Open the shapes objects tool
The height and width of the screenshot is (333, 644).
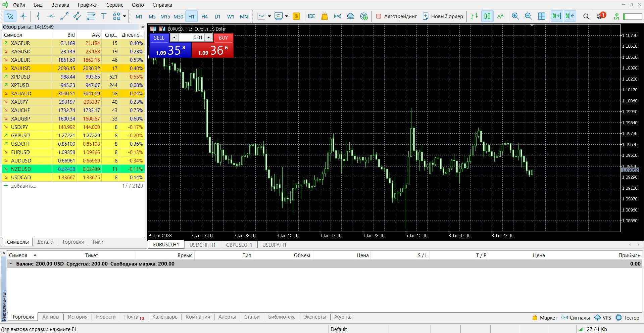click(x=116, y=16)
